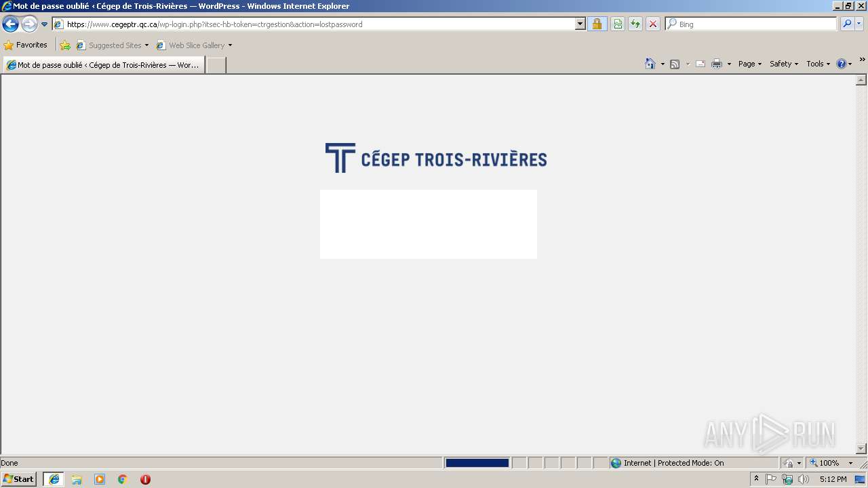Open Suggested Sites link
This screenshot has width=868, height=488.
tap(113, 45)
